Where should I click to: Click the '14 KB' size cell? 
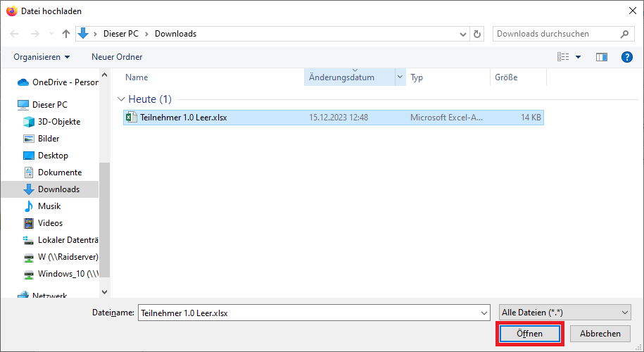(x=531, y=118)
